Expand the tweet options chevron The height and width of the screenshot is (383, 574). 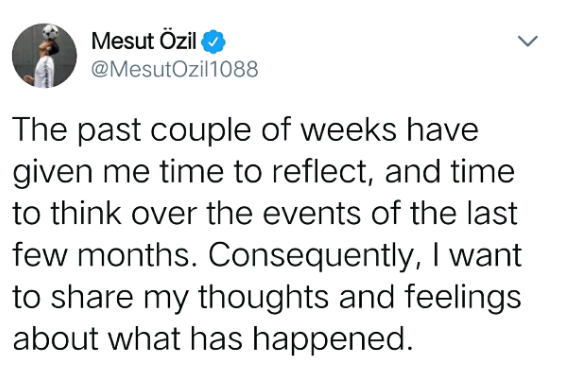tap(528, 41)
